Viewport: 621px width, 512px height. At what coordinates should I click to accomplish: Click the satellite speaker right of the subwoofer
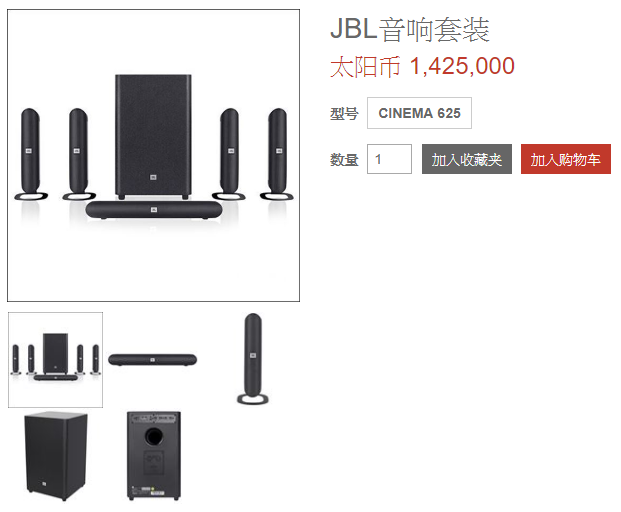point(229,154)
